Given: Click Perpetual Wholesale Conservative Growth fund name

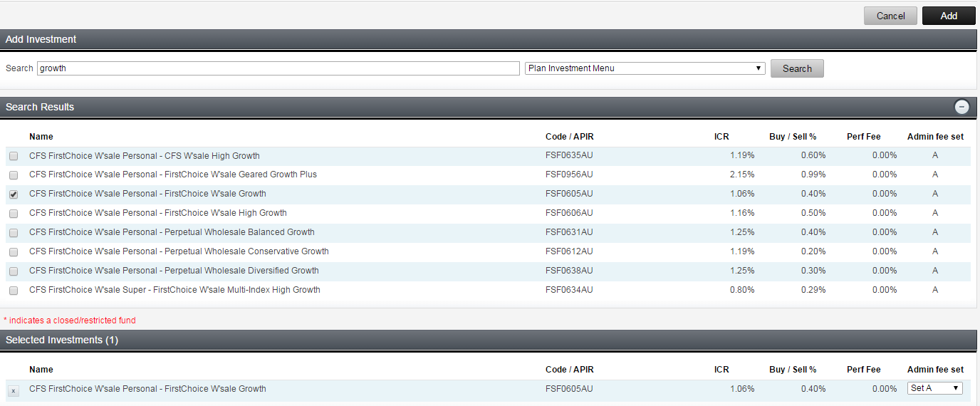Looking at the screenshot, I should click(179, 251).
